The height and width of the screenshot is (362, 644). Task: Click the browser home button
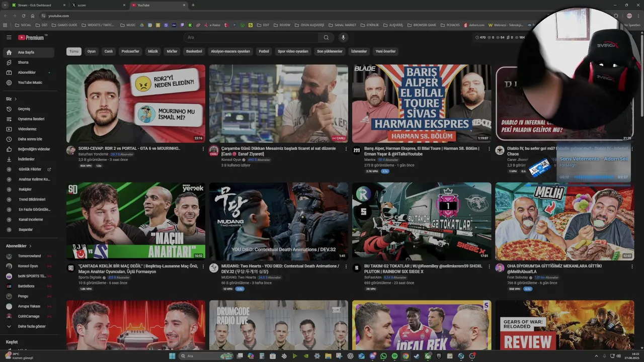tap(32, 16)
